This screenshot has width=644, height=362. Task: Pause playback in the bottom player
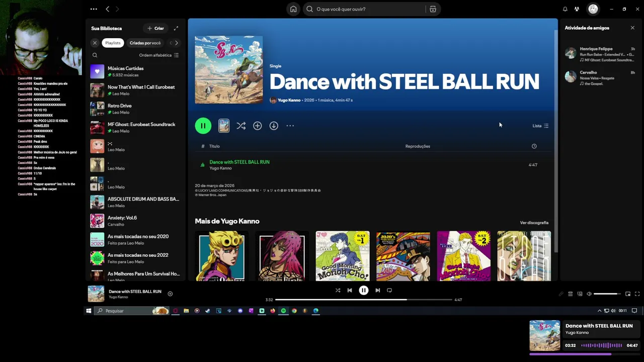[x=363, y=290]
